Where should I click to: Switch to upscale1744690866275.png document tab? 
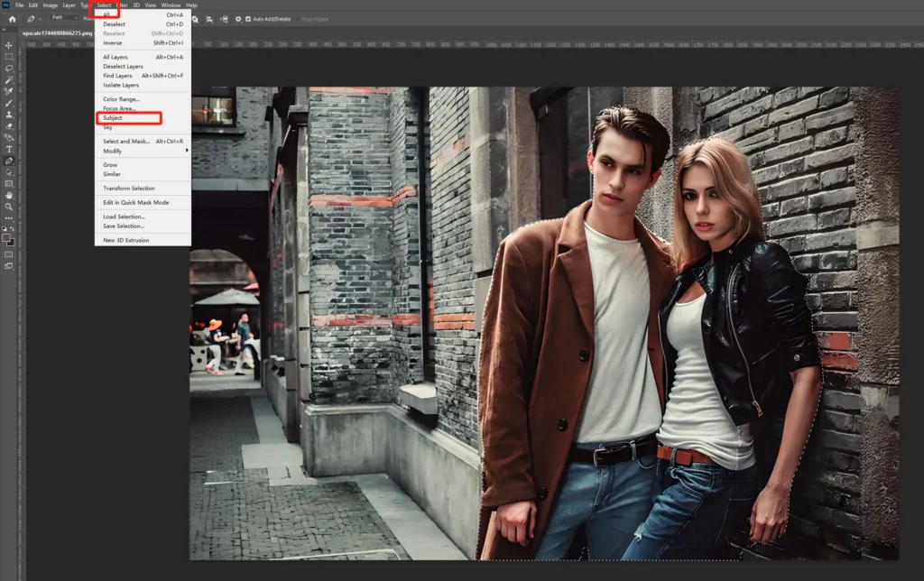click(x=57, y=33)
